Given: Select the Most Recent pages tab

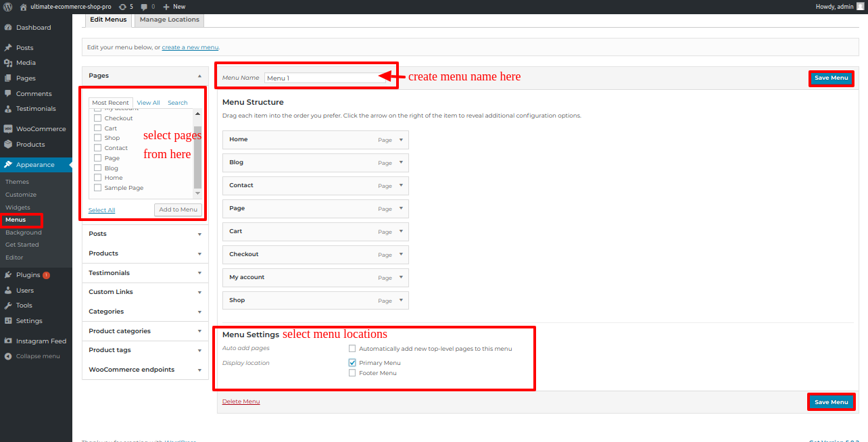Looking at the screenshot, I should [110, 103].
